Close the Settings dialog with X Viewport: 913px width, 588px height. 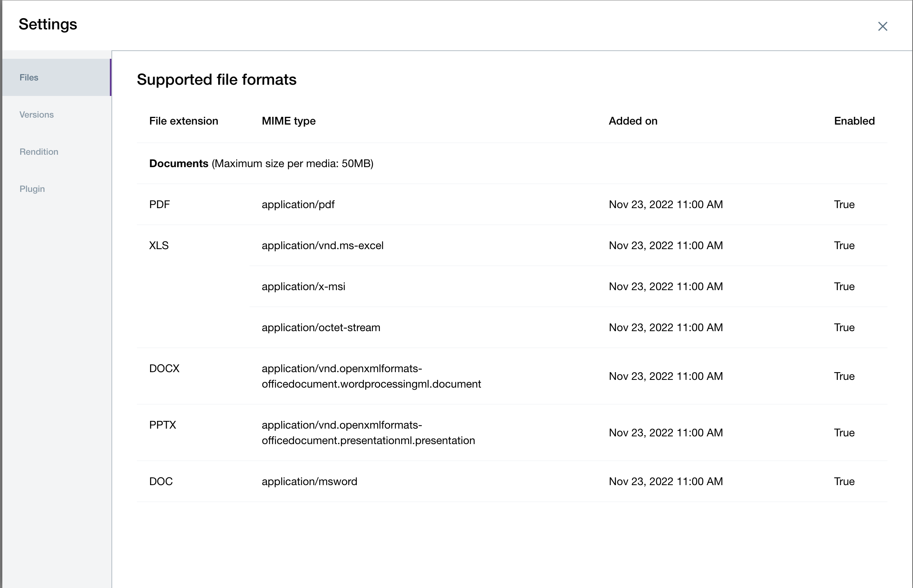[882, 26]
